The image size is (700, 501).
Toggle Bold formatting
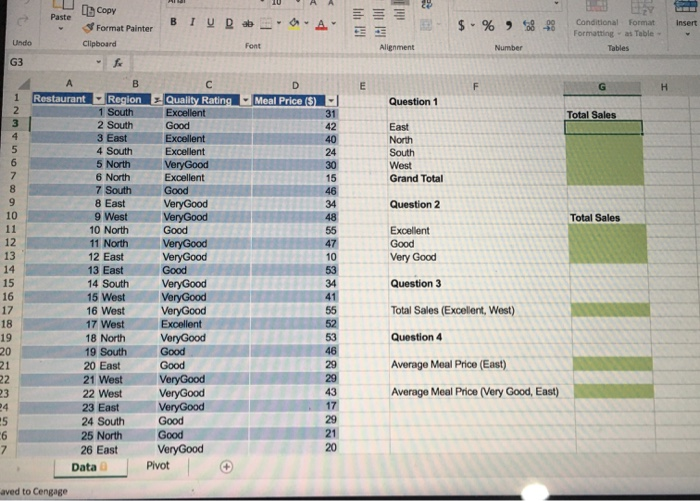pyautogui.click(x=173, y=22)
